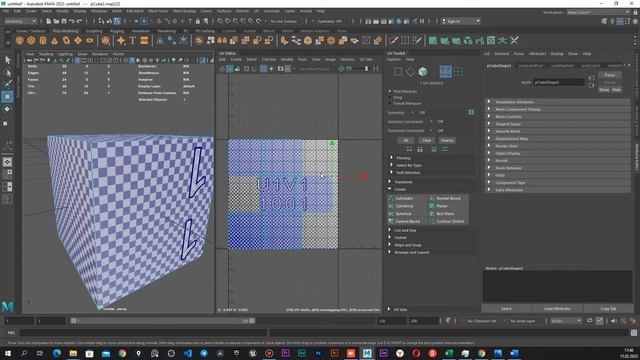The image size is (640, 360).
Task: Select the Tweak/Marquee radio option
Action: (390, 103)
